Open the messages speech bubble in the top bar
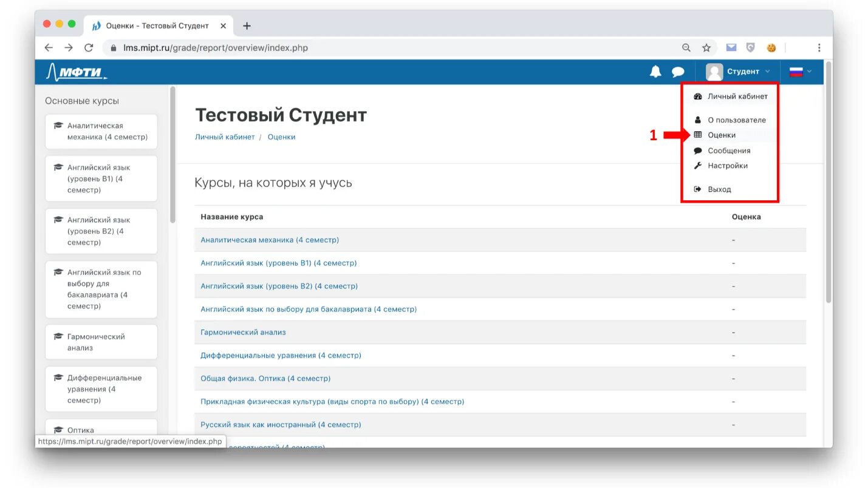The width and height of the screenshot is (868, 488). click(678, 72)
